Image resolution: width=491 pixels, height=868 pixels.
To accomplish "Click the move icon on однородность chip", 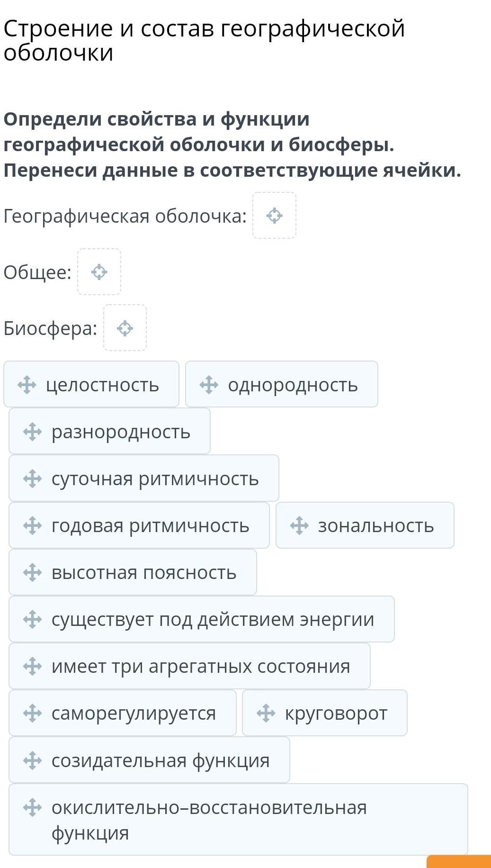I will coord(209,385).
